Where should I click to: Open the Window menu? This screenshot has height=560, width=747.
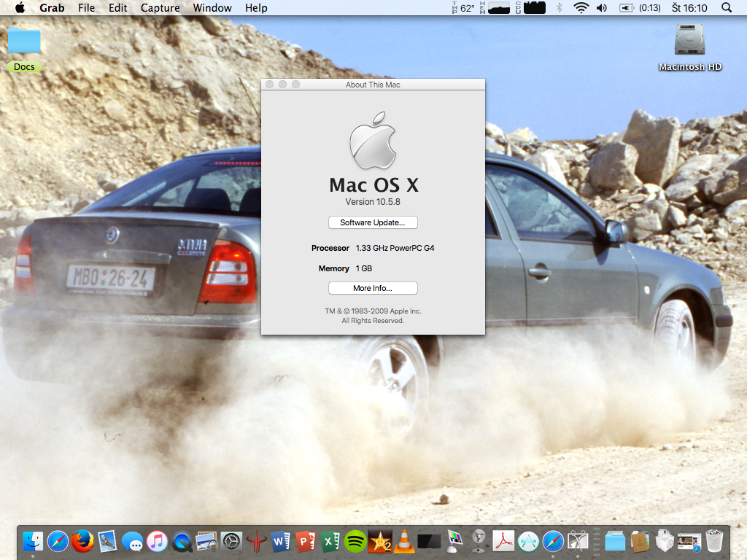pyautogui.click(x=212, y=7)
